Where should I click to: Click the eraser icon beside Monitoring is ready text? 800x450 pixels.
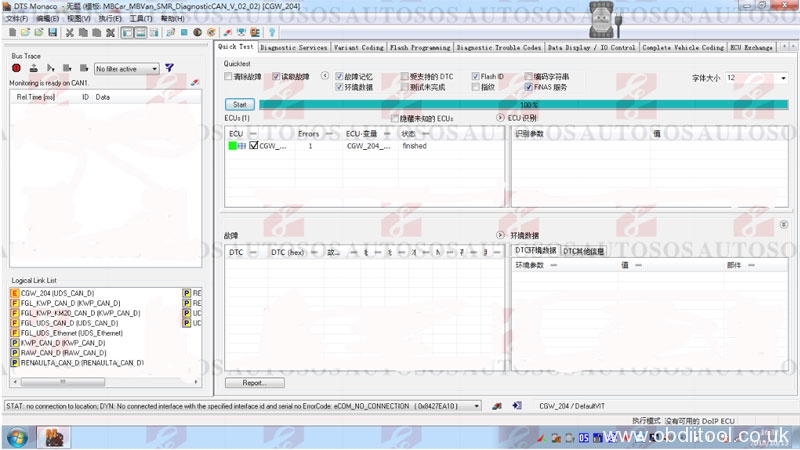click(195, 83)
